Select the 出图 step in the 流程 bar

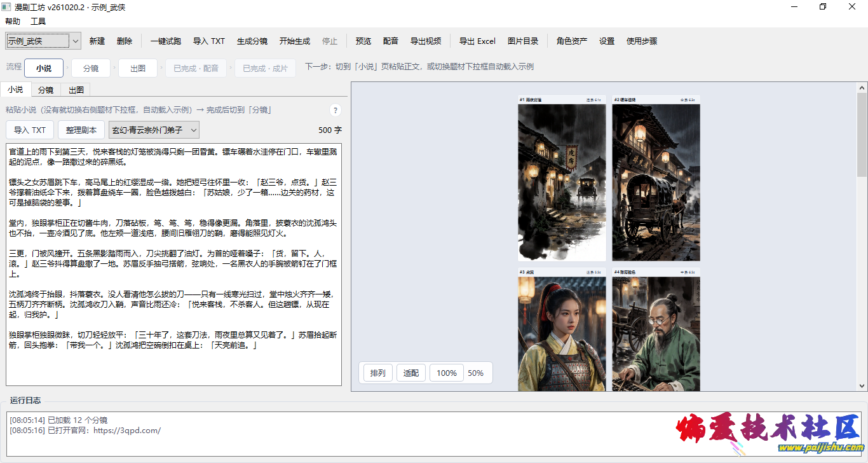138,68
